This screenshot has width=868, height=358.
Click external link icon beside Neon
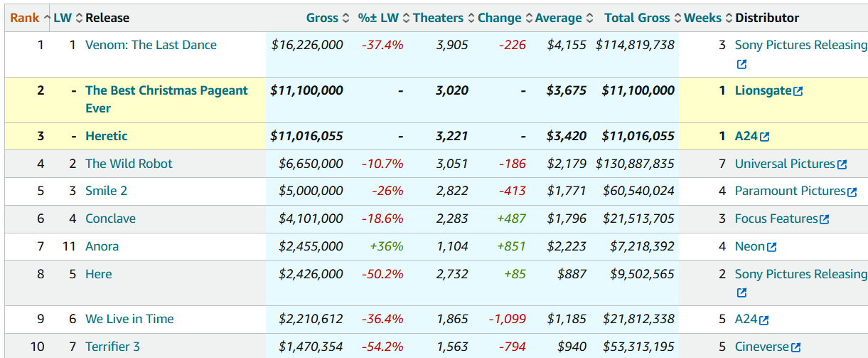point(772,247)
